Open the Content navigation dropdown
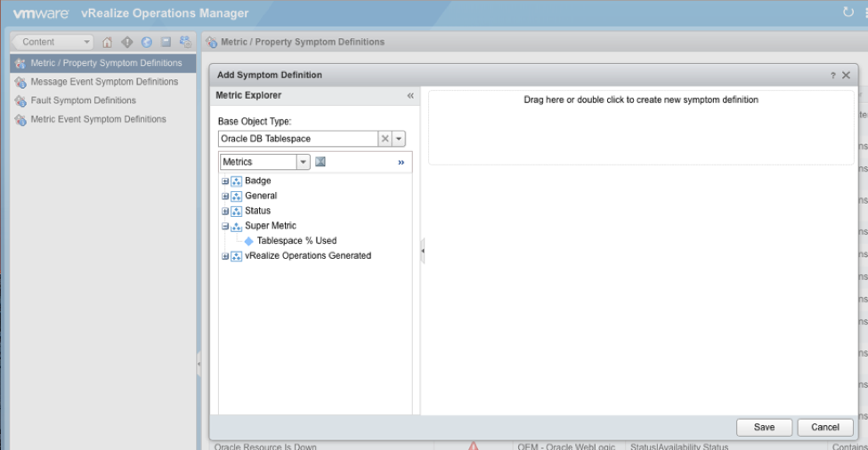The image size is (868, 450). click(x=53, y=42)
